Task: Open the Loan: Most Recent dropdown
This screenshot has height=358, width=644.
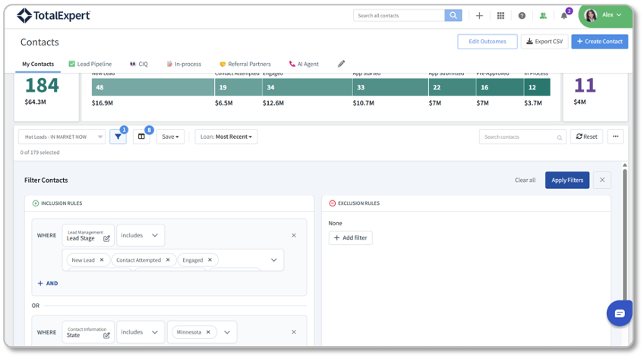Action: pos(226,137)
